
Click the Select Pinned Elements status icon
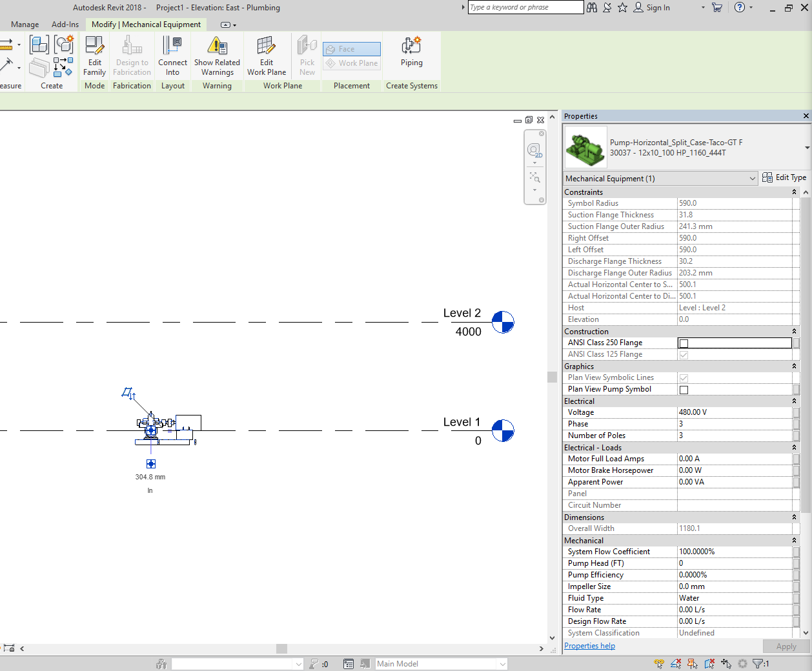pyautogui.click(x=693, y=663)
